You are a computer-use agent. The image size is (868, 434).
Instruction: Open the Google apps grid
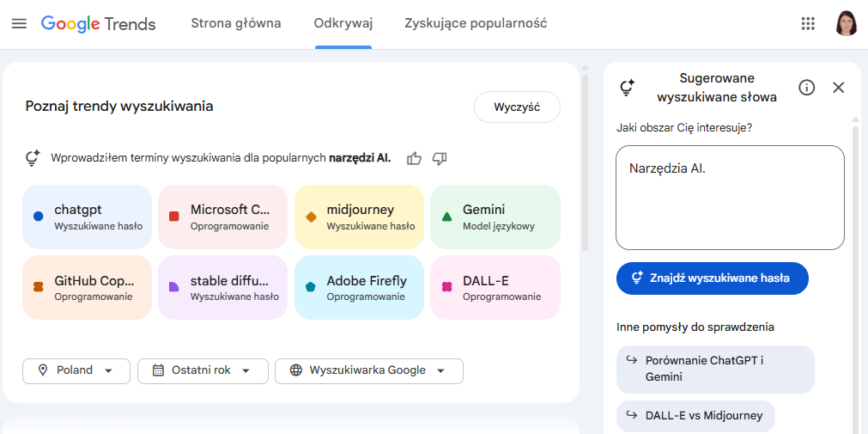[807, 23]
